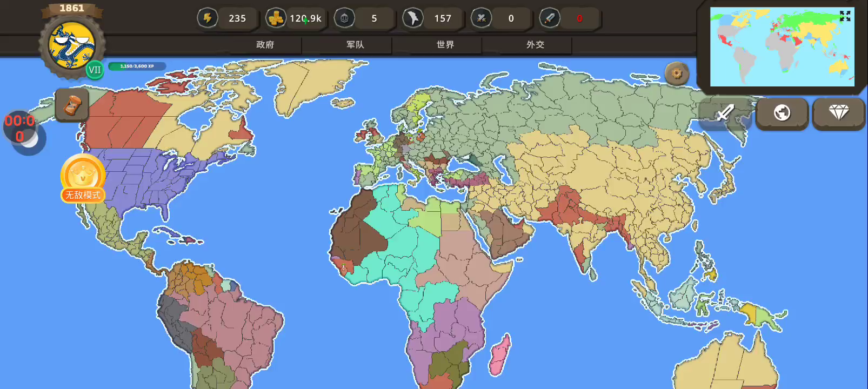This screenshot has width=868, height=389.
Task: Open the 政府 government tab
Action: pyautogui.click(x=265, y=45)
